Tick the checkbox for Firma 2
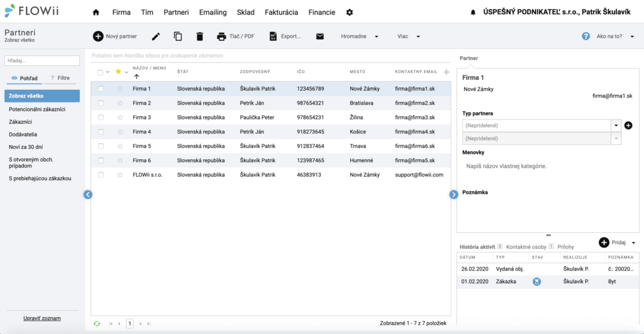This screenshot has width=644, height=334. 101,103
